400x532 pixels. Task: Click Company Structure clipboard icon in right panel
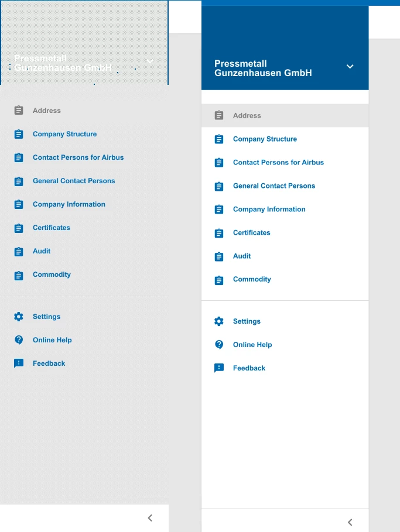click(219, 139)
